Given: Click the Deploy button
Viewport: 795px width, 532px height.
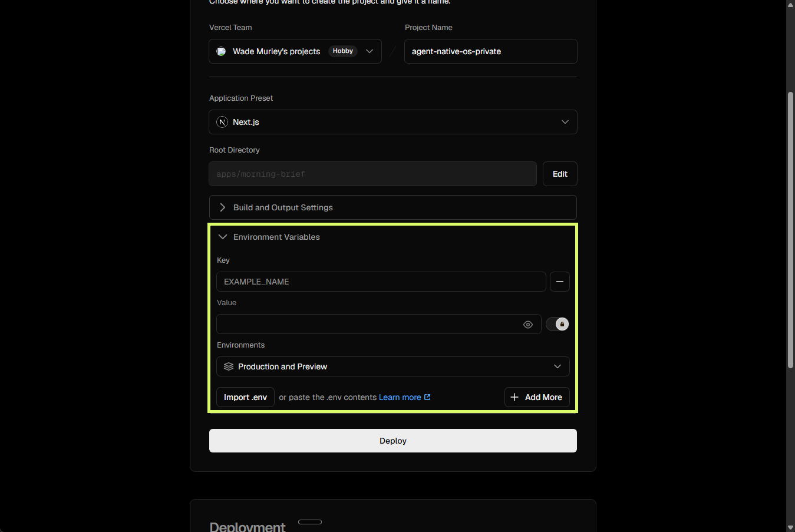Looking at the screenshot, I should pyautogui.click(x=393, y=441).
